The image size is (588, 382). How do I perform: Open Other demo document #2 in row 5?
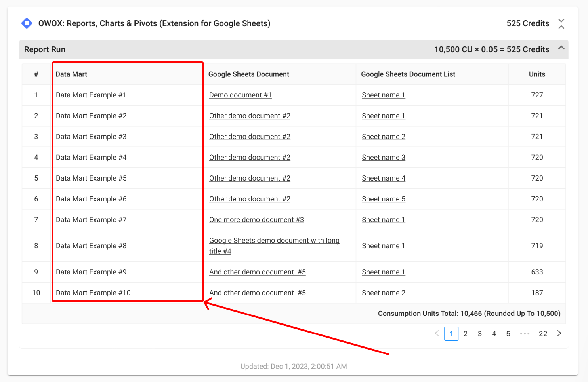pos(250,178)
